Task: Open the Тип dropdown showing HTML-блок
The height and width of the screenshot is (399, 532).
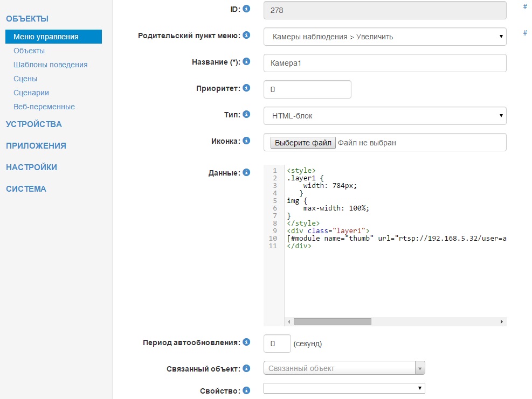Action: tap(385, 116)
